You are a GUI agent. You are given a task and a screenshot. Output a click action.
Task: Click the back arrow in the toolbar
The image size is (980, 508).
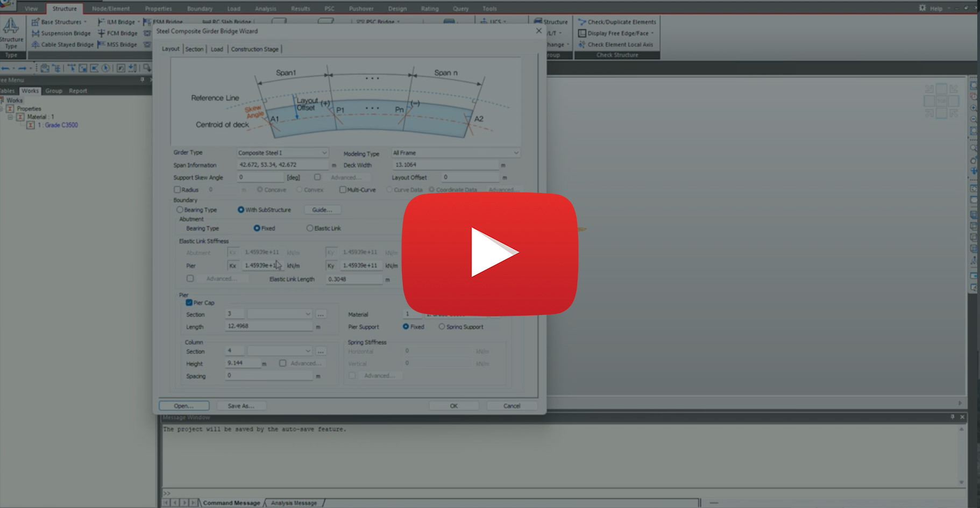(5, 68)
